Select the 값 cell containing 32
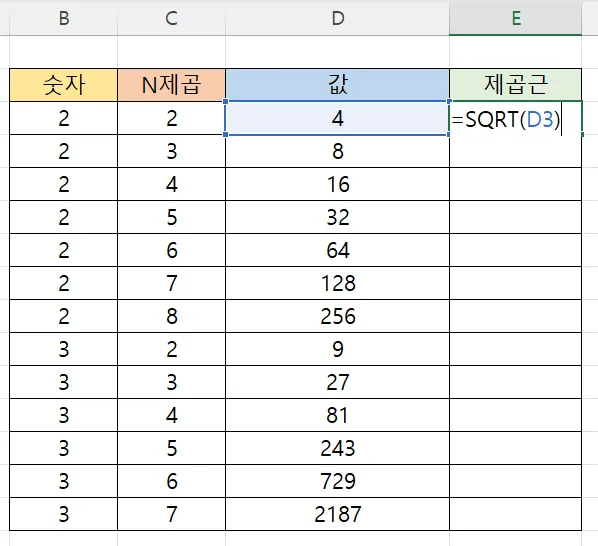 338,217
